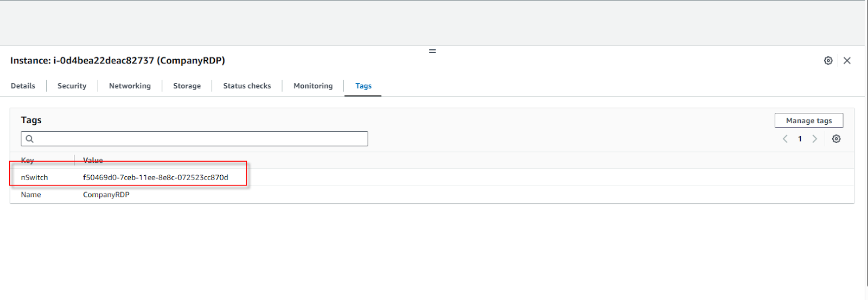Viewport: 868px width, 300px height.
Task: Switch to the Details tab
Action: (x=23, y=86)
